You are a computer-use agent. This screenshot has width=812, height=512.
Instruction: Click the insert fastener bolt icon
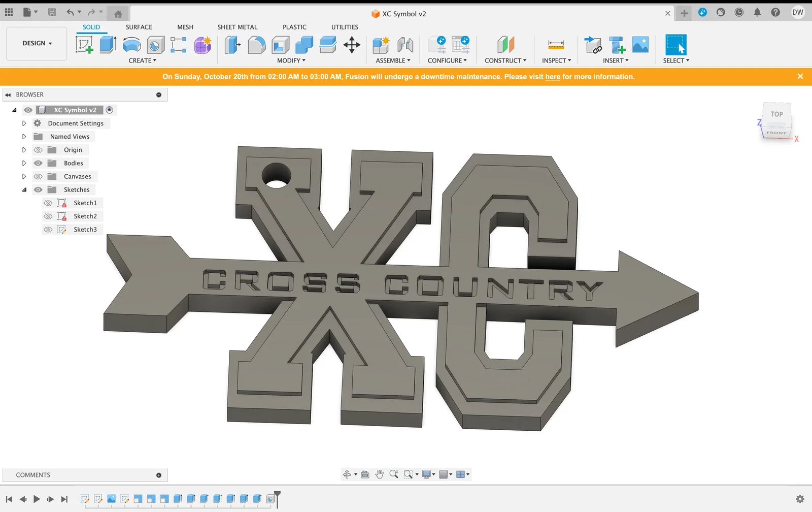617,45
